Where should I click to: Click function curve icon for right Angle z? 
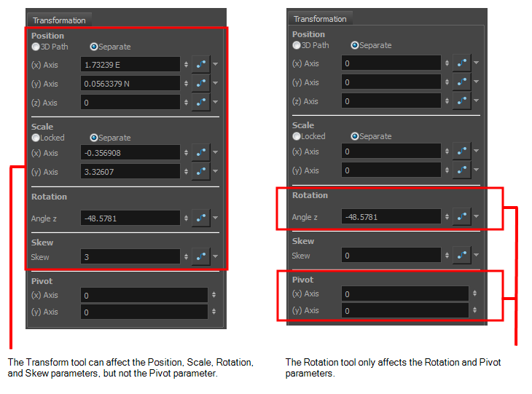pos(461,216)
